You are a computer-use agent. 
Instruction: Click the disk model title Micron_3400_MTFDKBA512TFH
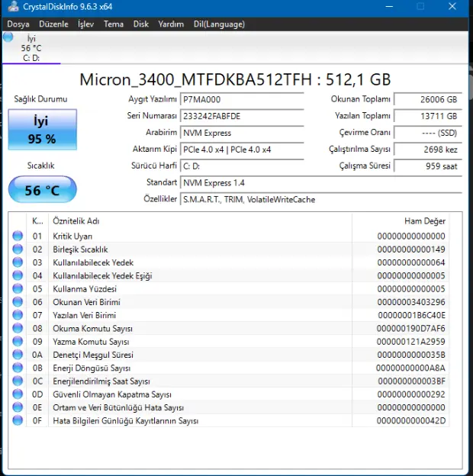click(x=195, y=80)
